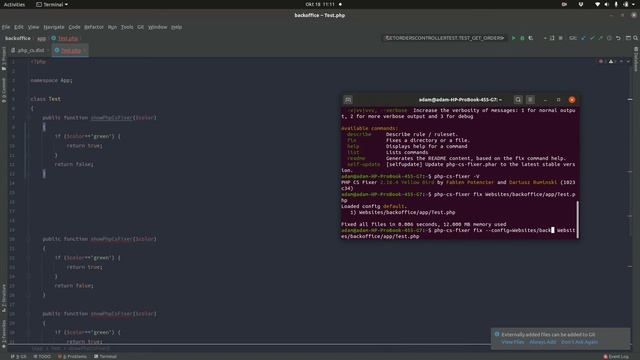Click the search icon in terminal window
Image resolution: width=640 pixels, height=360 pixels.
518,100
